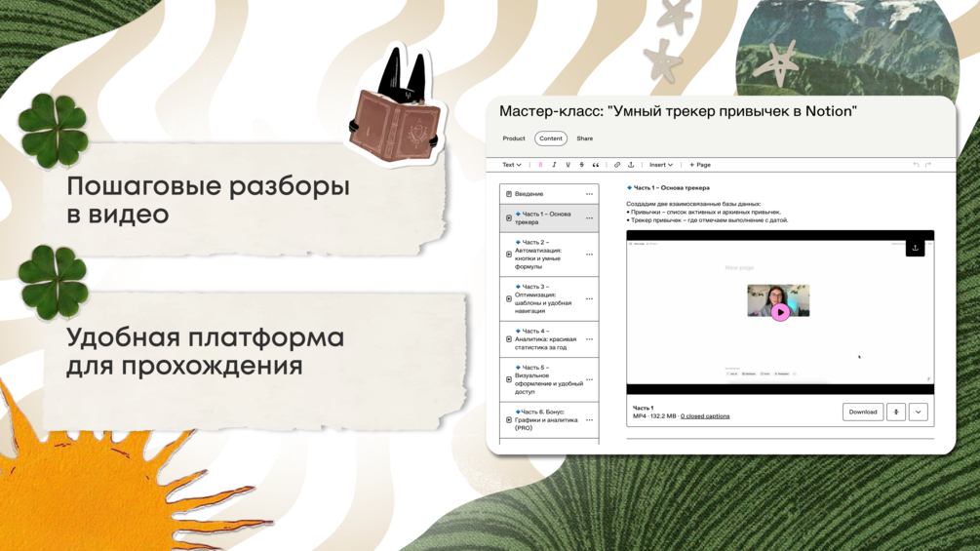Viewport: 980px width, 551px height.
Task: Open options menu for Часть 3 page
Action: point(589,298)
